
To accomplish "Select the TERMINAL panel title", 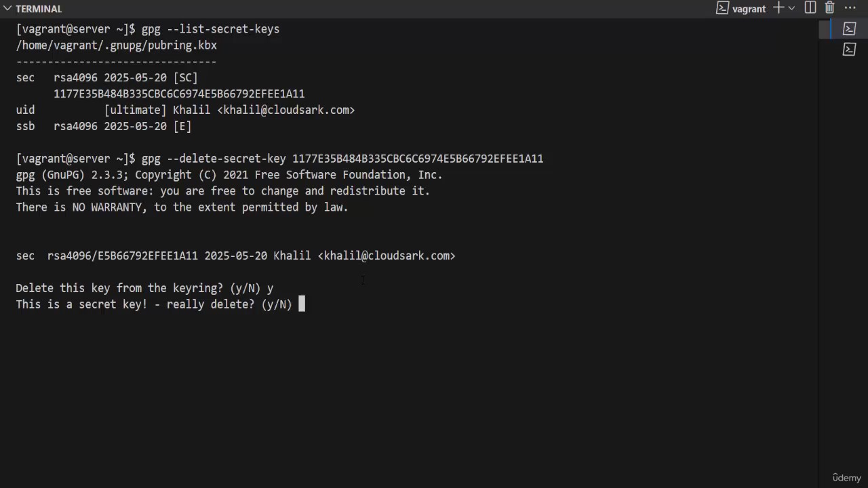I will [39, 9].
